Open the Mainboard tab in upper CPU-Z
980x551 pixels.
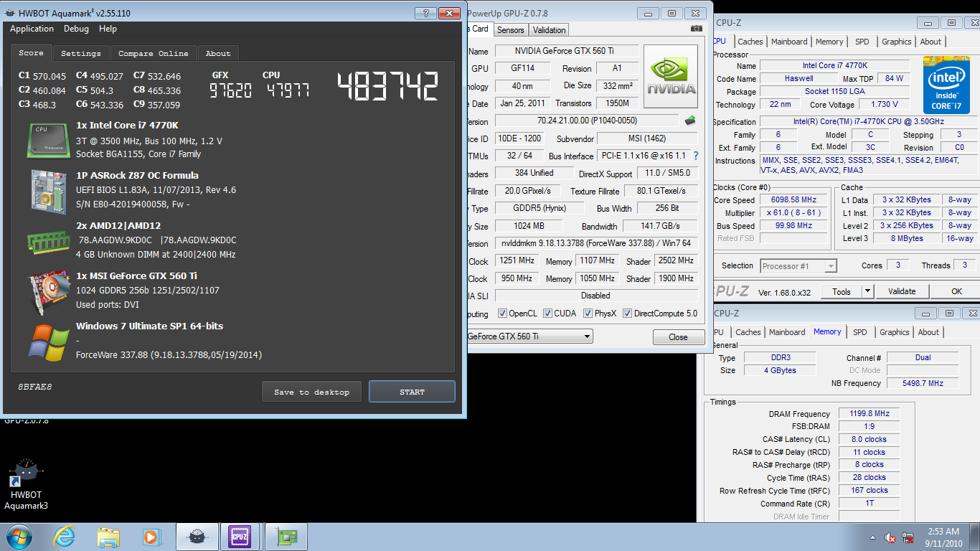click(789, 42)
